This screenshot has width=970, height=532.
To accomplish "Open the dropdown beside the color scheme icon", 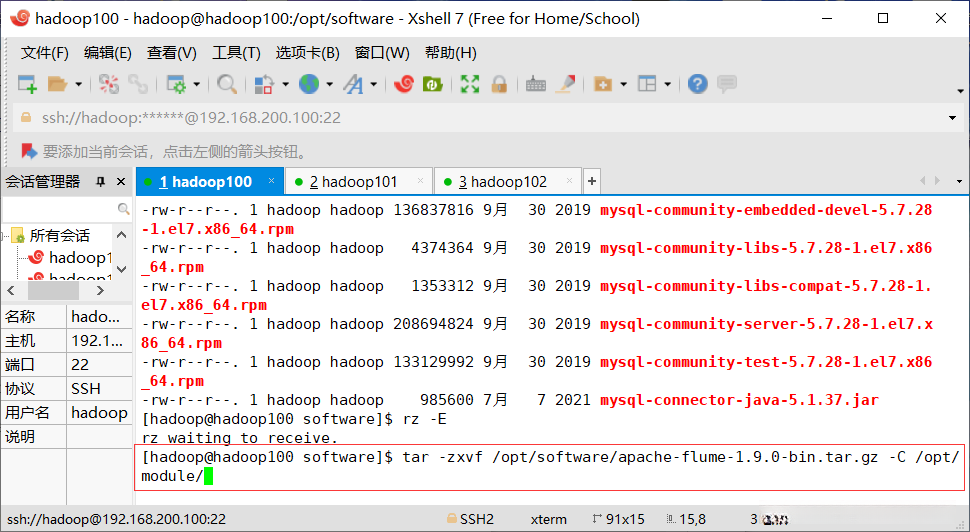I will [x=285, y=84].
